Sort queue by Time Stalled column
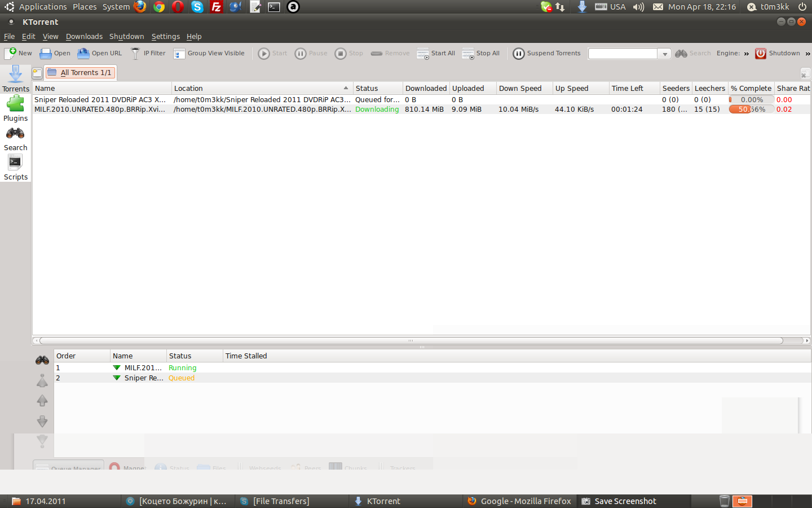This screenshot has height=508, width=812. pos(516,356)
